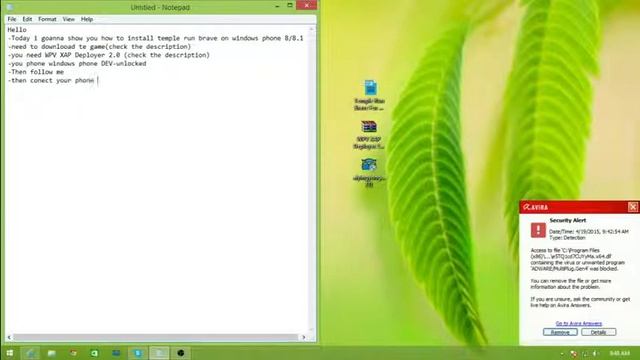Click the 'Type: Detection' text in Avira
The image size is (640, 360).
click(x=567, y=237)
